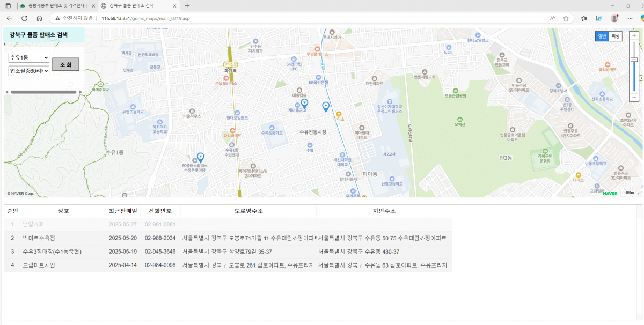Open the browser profile avatar
This screenshot has height=325, width=644.
[x=614, y=18]
